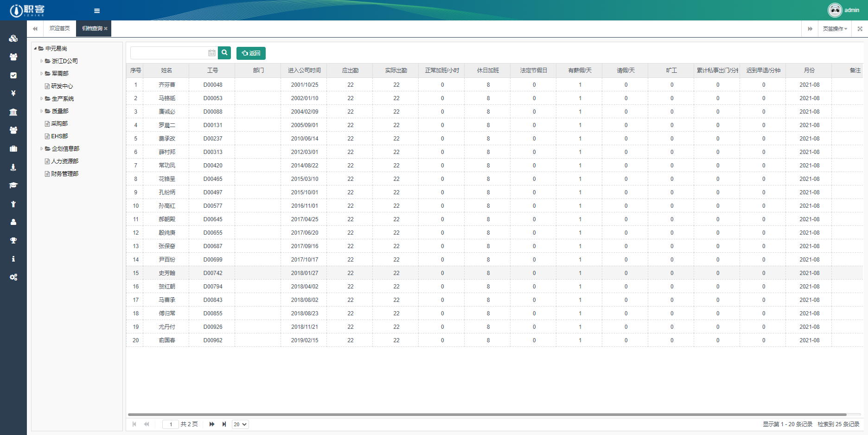
Task: Open the child figure icon in sidebar
Action: pyautogui.click(x=13, y=204)
